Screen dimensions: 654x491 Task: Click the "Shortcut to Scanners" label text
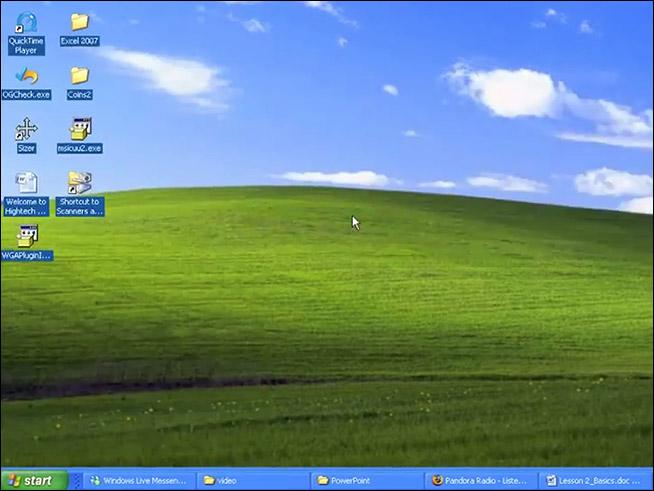pos(80,206)
